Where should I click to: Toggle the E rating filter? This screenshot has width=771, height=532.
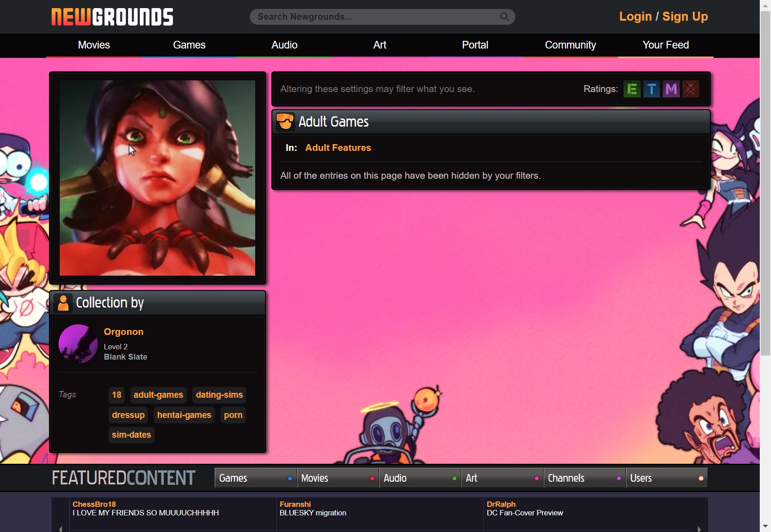click(x=632, y=89)
